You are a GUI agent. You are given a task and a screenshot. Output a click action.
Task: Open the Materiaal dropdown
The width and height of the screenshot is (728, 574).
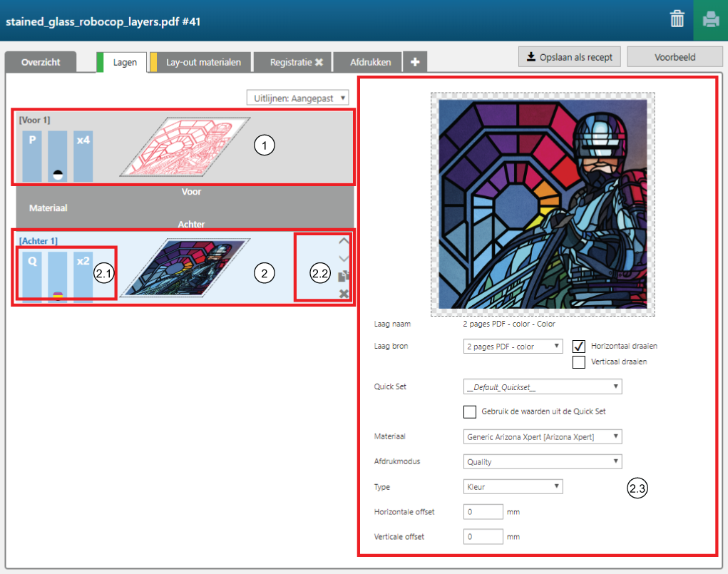(543, 436)
